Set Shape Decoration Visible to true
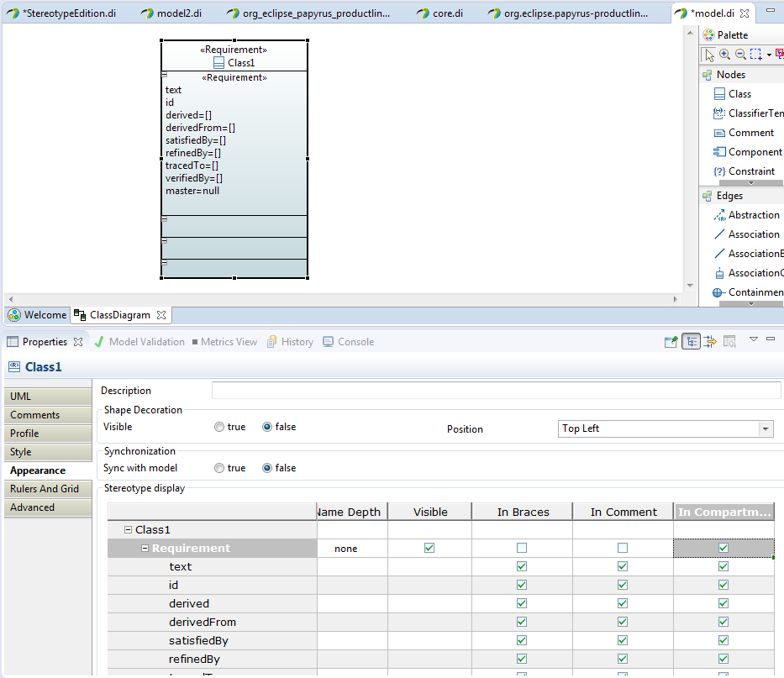This screenshot has height=678, width=784. coord(219,427)
